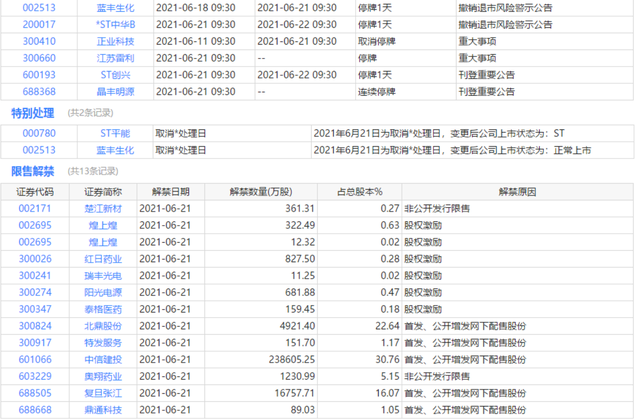The height and width of the screenshot is (420, 640).
Task: Click the 特别处理 section heading
Action: click(33, 113)
